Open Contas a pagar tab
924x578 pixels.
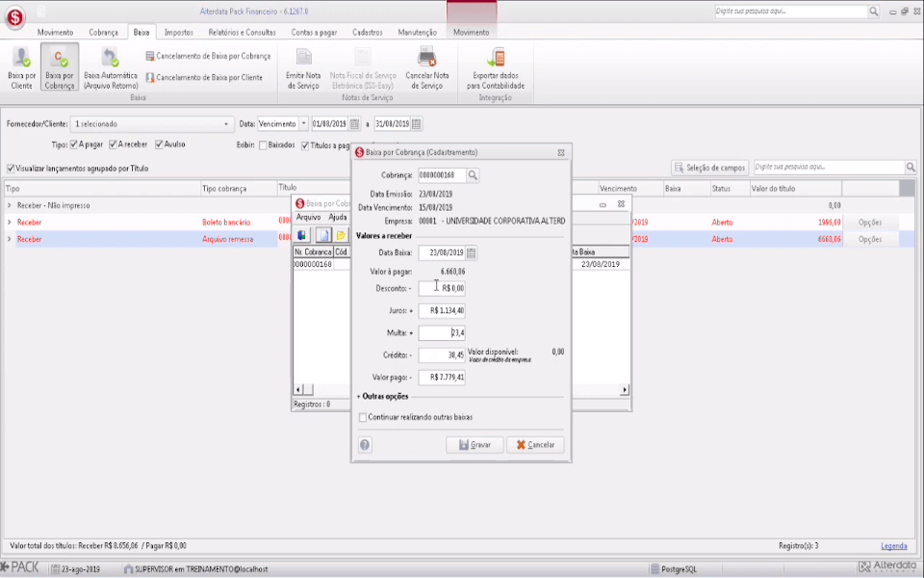(314, 33)
